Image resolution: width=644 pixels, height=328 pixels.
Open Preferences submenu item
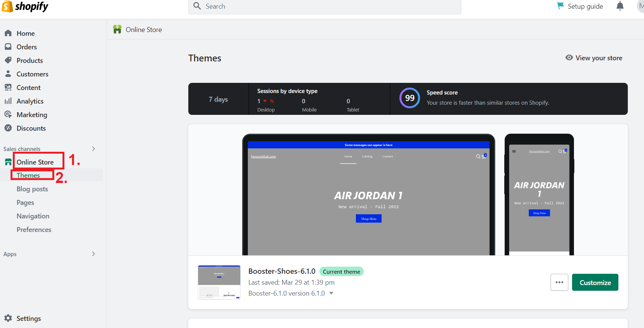coord(34,229)
